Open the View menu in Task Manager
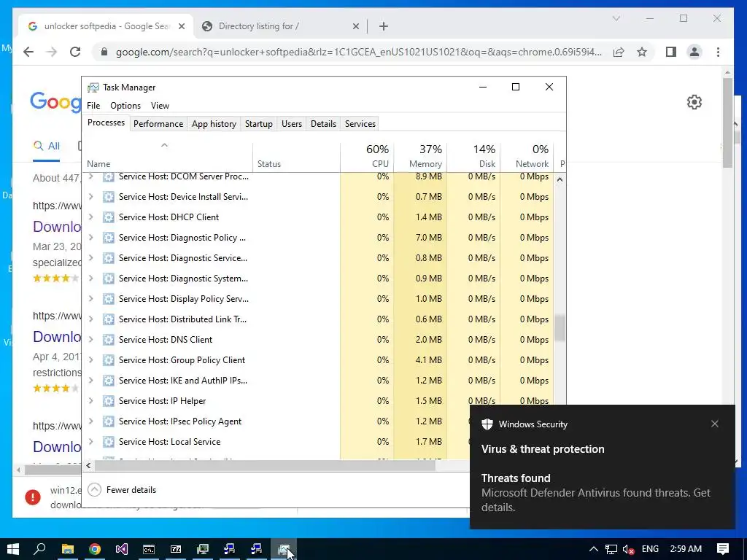Viewport: 747px width, 560px height. [x=160, y=106]
